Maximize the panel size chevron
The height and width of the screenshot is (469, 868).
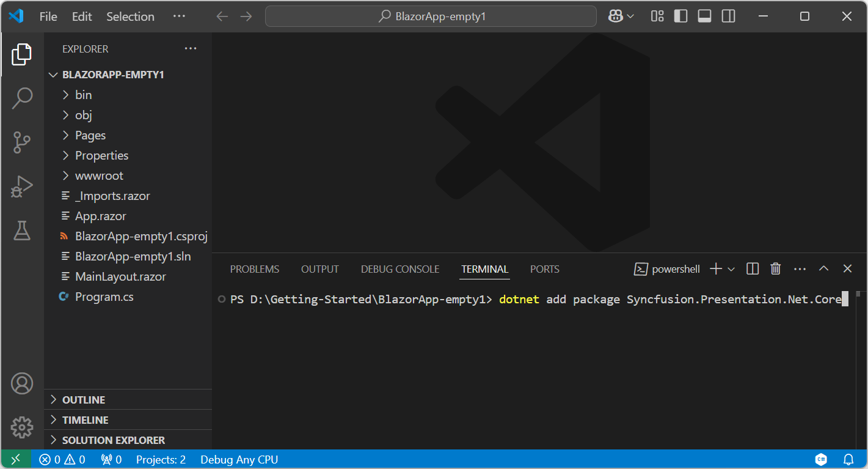pyautogui.click(x=823, y=269)
